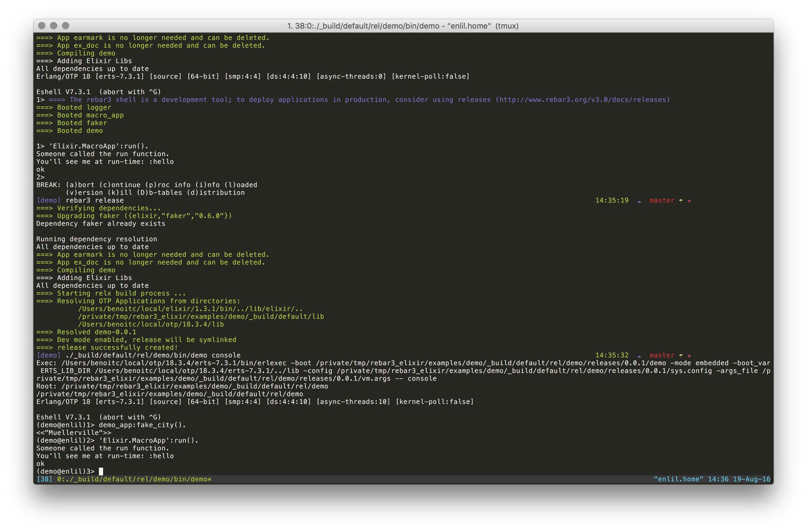This screenshot has height=532, width=807.
Task: Click the minimize button in title bar
Action: pyautogui.click(x=54, y=26)
